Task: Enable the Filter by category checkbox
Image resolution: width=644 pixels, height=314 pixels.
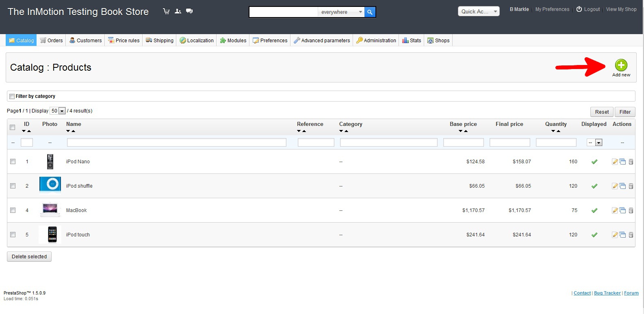Action: (12, 96)
